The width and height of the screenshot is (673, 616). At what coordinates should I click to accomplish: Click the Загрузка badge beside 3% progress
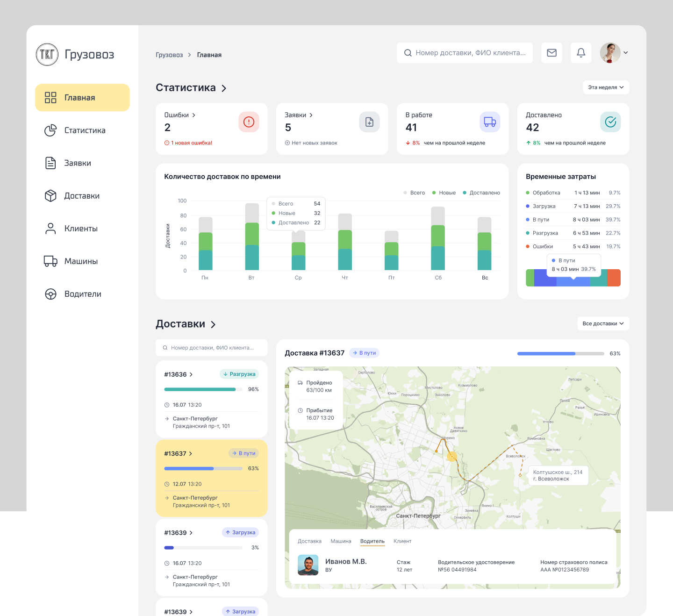[241, 532]
